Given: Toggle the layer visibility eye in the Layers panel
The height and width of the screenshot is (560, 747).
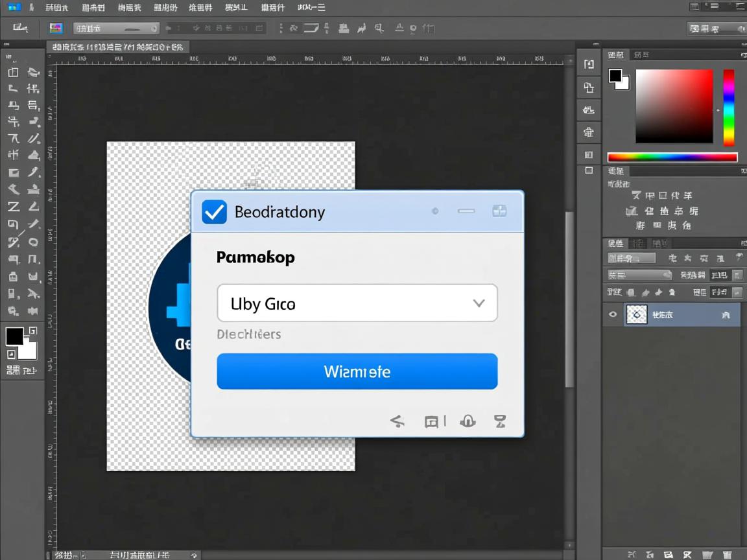Looking at the screenshot, I should (x=612, y=314).
